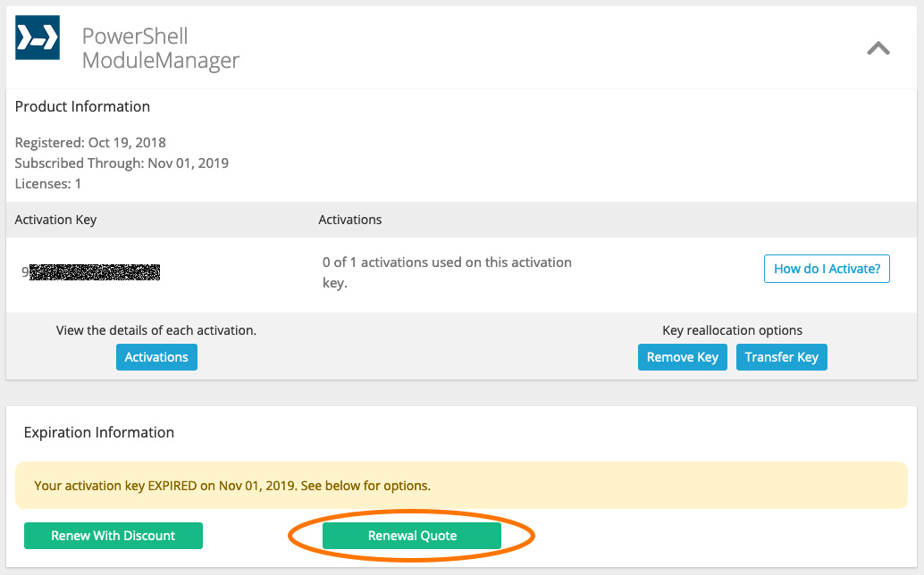The image size is (924, 575).
Task: Click the Activation Key column header
Action: tap(55, 220)
